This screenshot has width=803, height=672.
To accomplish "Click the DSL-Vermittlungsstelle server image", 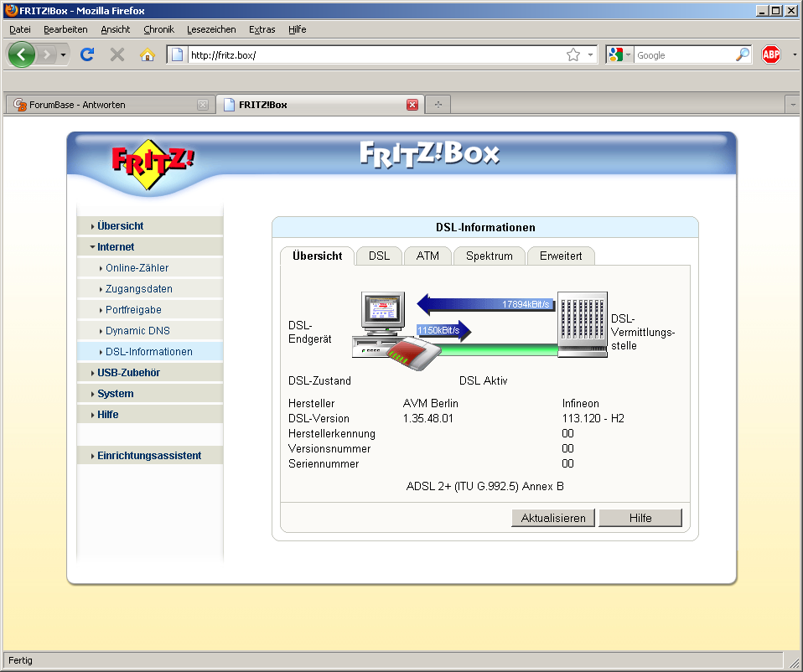I will click(x=583, y=324).
